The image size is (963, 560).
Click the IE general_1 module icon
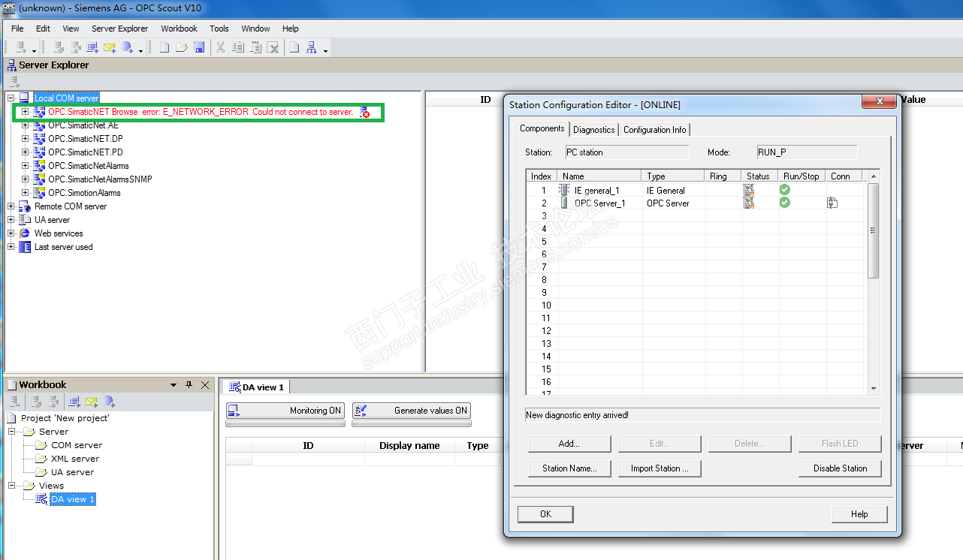[x=564, y=190]
